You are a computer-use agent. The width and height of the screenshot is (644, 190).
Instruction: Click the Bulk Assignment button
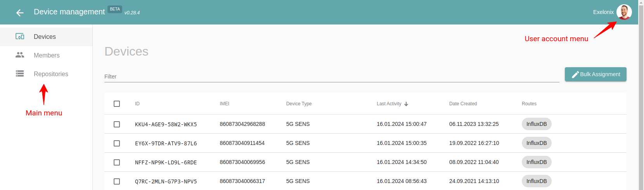[596, 74]
